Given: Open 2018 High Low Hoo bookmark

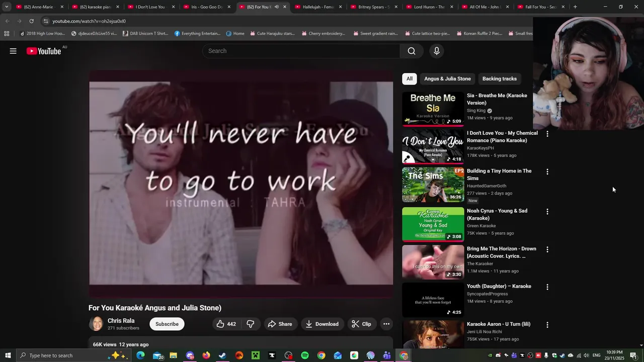Looking at the screenshot, I should click(43, 34).
